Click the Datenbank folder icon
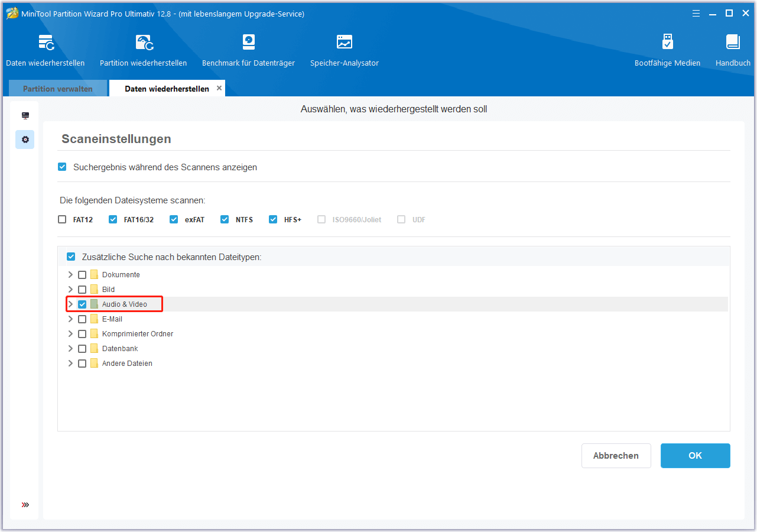This screenshot has height=532, width=757. point(94,349)
